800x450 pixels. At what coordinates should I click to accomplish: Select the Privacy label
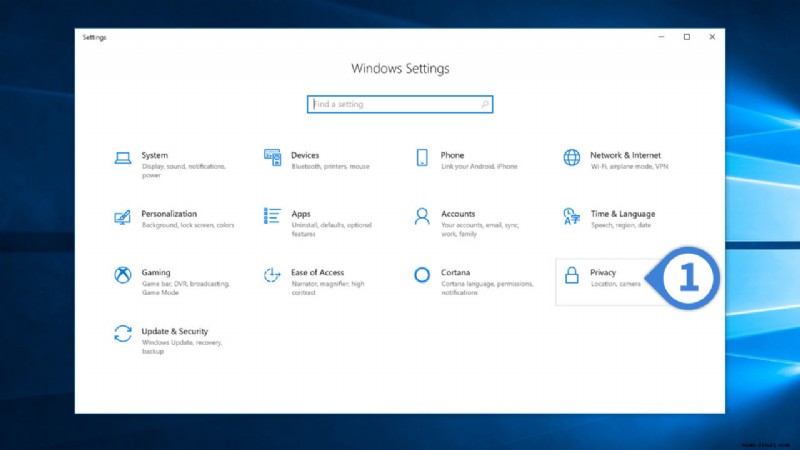(603, 272)
